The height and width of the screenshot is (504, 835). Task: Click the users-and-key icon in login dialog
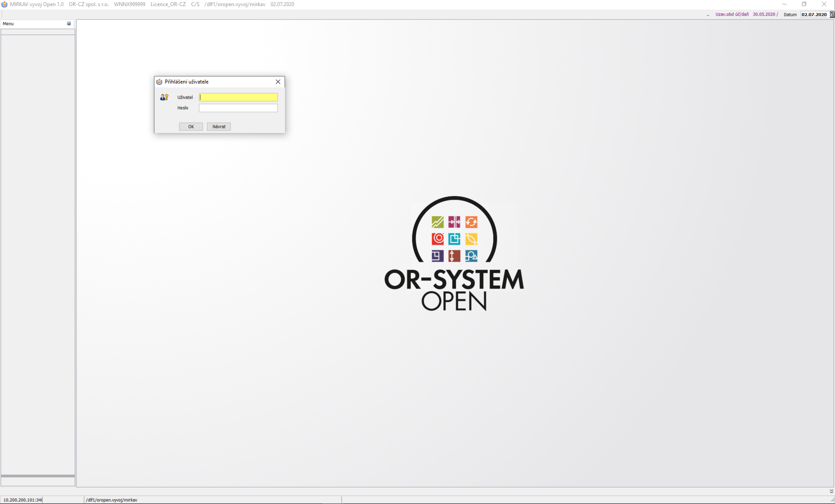tap(164, 97)
